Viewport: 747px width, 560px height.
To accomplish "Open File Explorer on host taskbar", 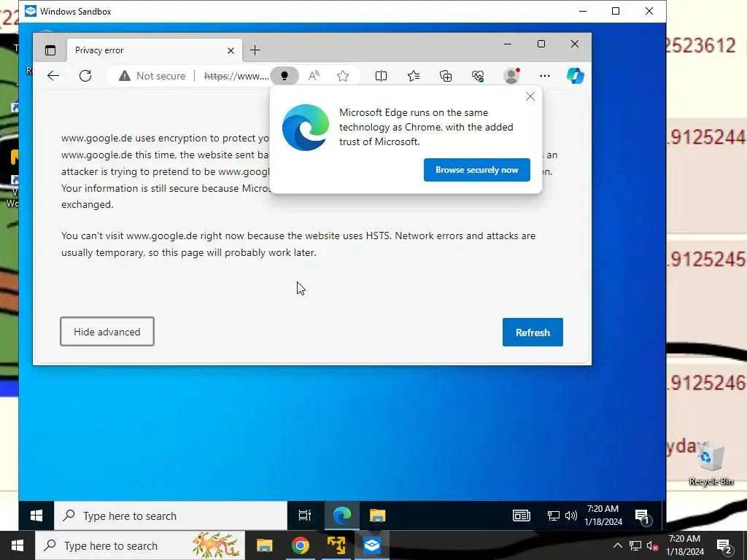I will tap(264, 545).
